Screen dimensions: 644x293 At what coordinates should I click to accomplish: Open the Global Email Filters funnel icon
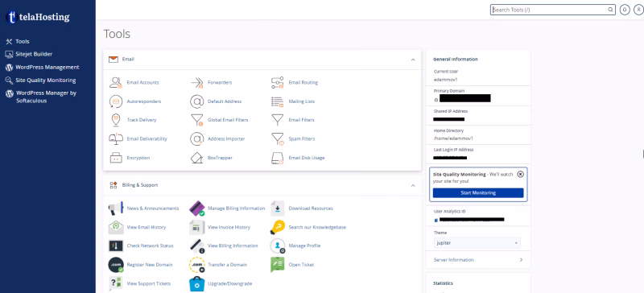(x=196, y=120)
